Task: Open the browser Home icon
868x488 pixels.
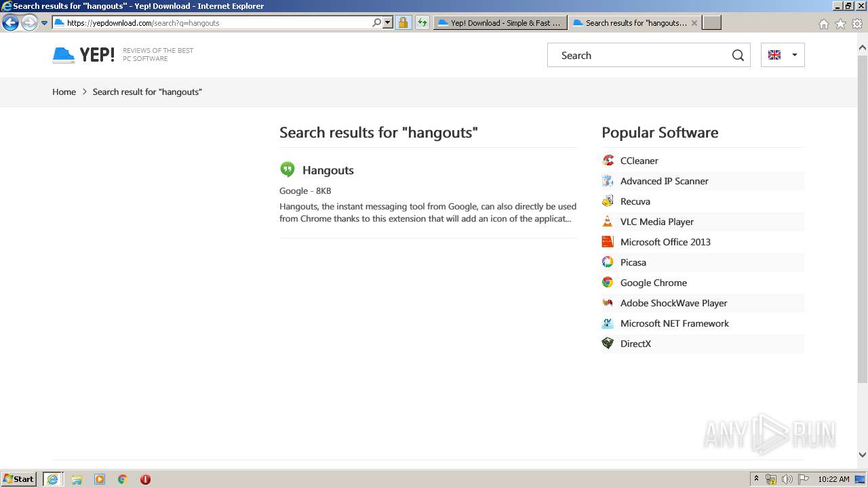Action: click(x=823, y=24)
